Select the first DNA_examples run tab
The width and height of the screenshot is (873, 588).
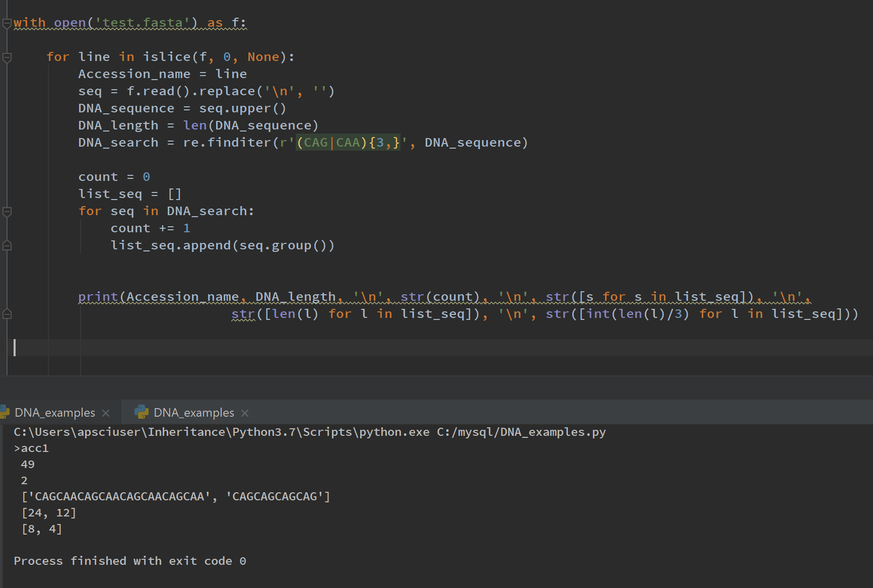(x=55, y=413)
